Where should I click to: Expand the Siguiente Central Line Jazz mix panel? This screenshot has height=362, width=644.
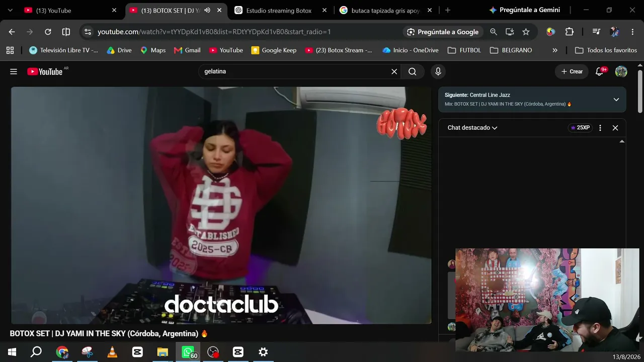[616, 100]
